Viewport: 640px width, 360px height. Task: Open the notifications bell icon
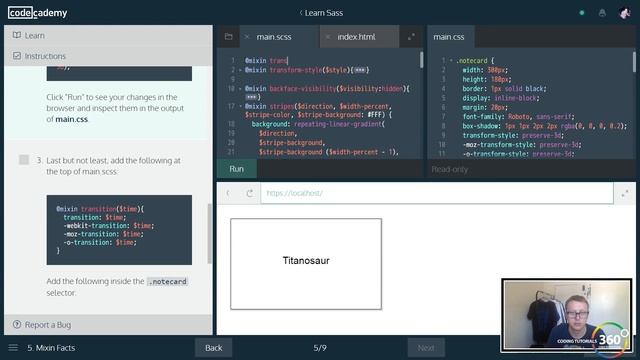602,13
